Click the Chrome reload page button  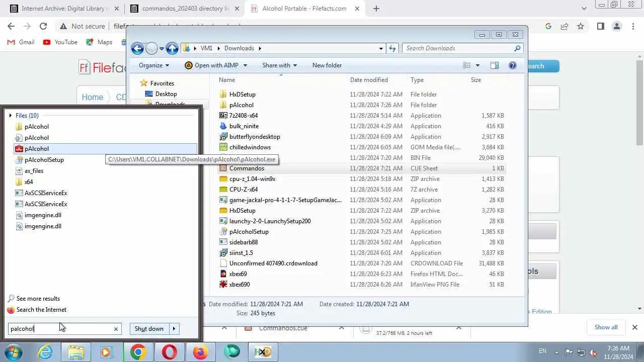coord(43,26)
